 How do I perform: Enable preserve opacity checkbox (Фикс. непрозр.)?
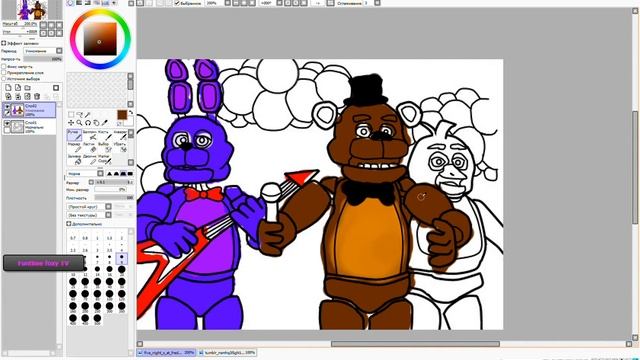pos(4,66)
